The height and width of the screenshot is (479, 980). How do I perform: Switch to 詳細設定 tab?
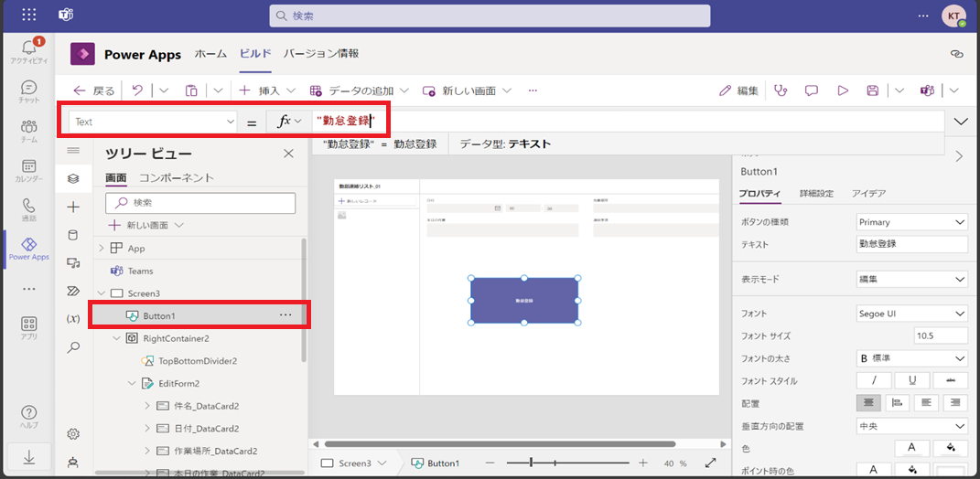[x=816, y=194]
